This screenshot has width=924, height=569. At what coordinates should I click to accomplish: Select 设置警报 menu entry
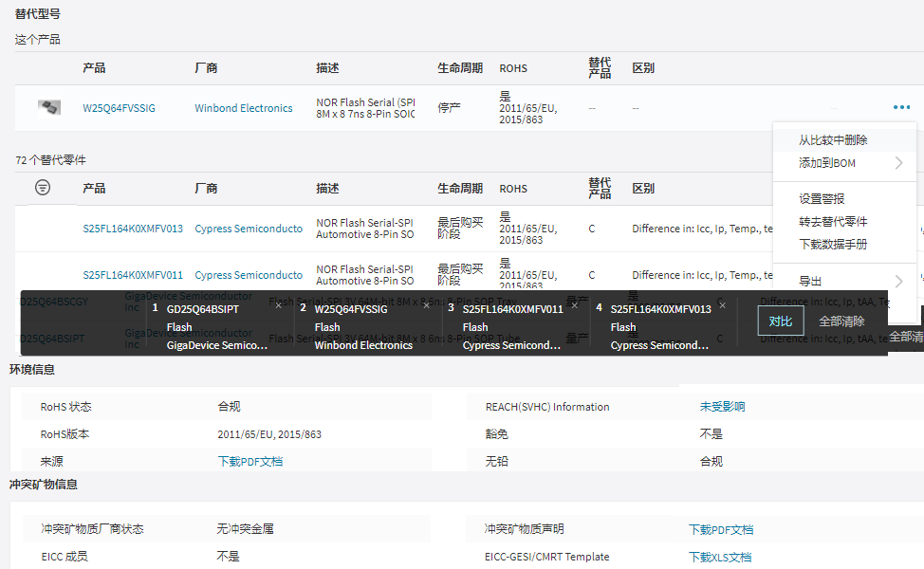(x=822, y=199)
